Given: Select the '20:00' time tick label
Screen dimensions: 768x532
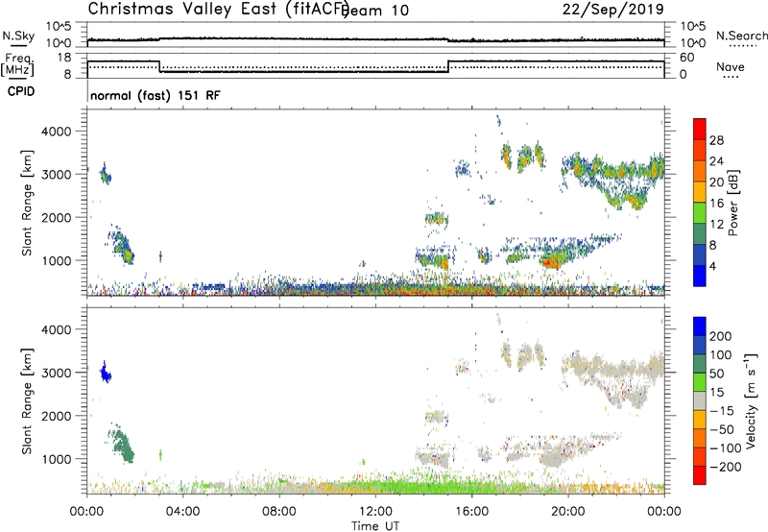Looking at the screenshot, I should click(567, 512).
